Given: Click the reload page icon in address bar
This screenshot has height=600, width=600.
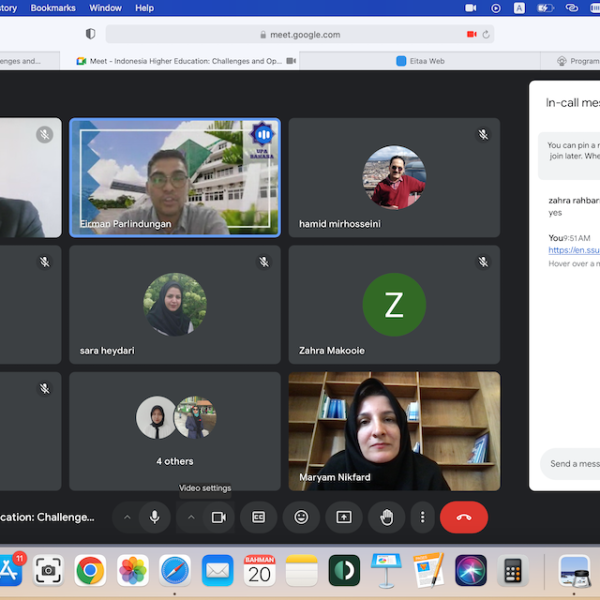Looking at the screenshot, I should tap(486, 34).
